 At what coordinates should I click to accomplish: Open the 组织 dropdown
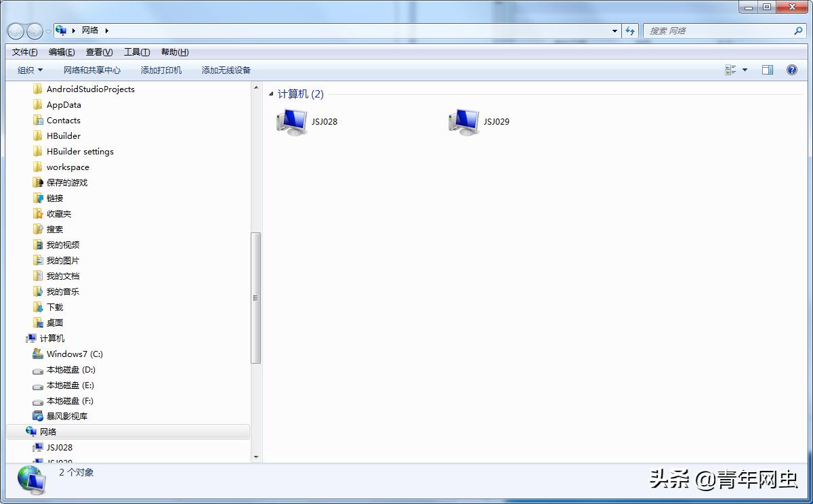coord(30,70)
